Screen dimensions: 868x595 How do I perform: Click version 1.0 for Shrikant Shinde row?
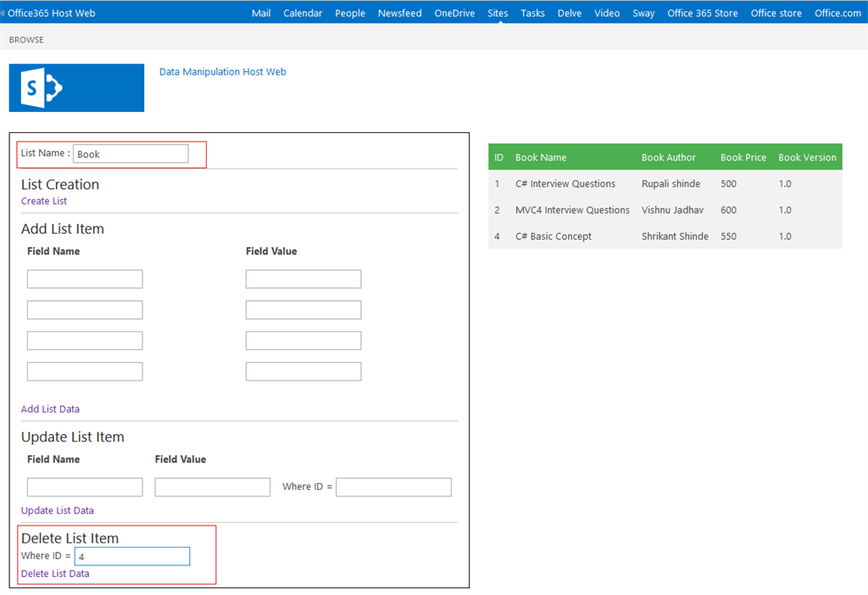click(x=784, y=236)
